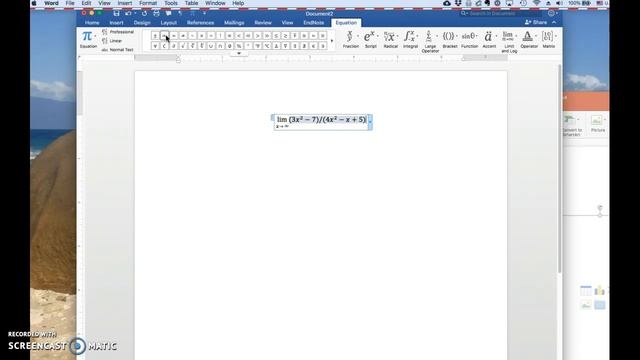Open the Integral structures dropdown
This screenshot has width=640, height=360.
[x=410, y=40]
